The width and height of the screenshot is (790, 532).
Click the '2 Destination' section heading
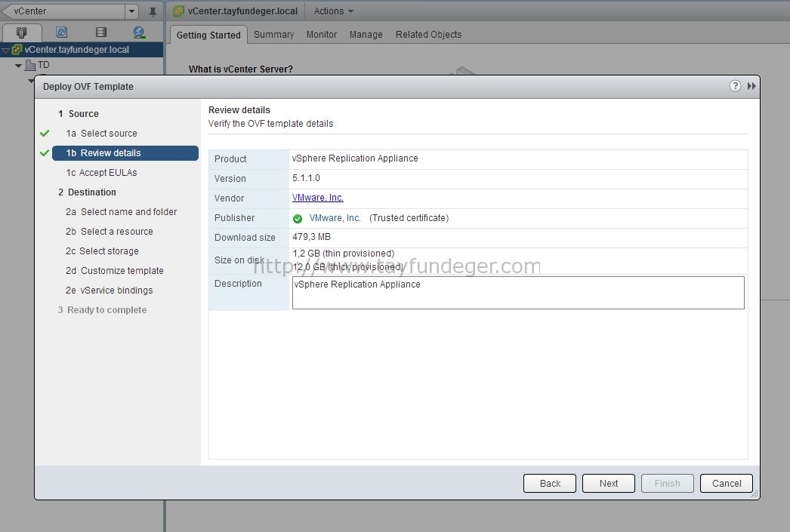[87, 192]
